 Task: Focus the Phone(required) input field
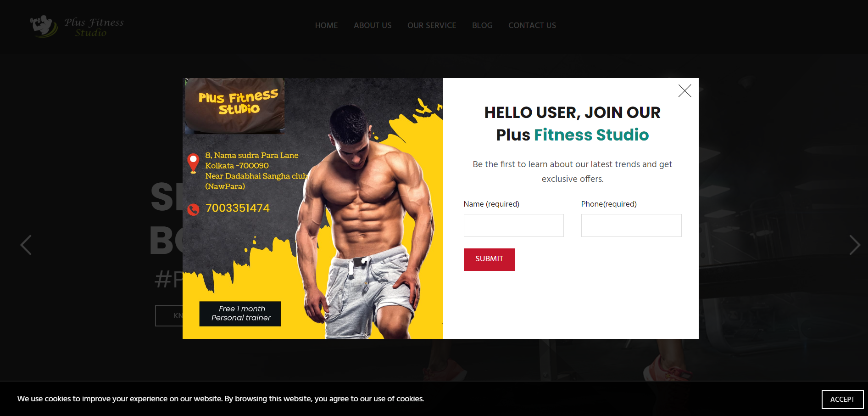click(631, 225)
